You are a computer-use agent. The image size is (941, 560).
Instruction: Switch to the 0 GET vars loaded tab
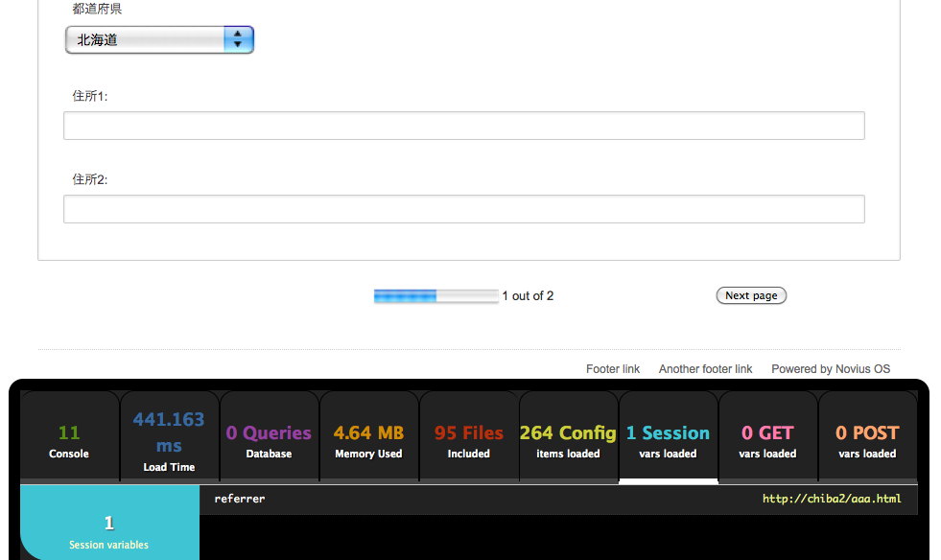tap(767, 436)
